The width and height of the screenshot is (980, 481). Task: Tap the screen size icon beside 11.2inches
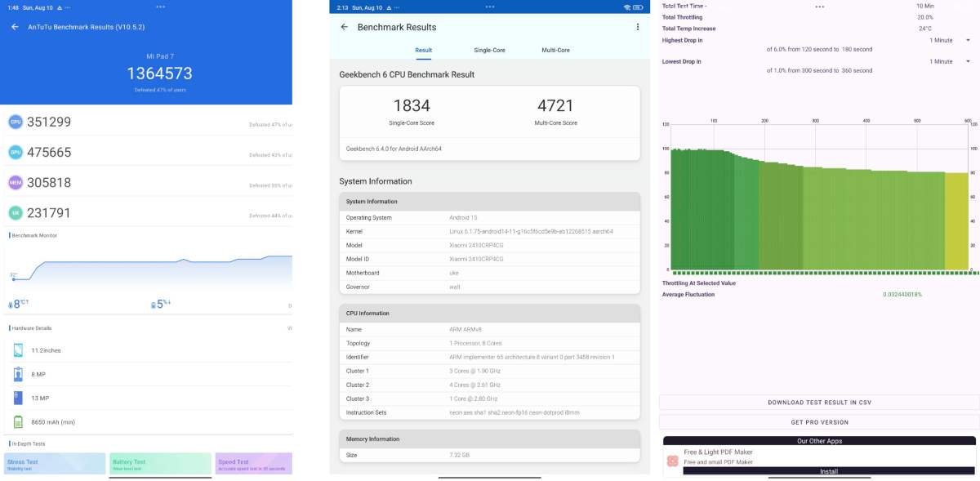(x=18, y=350)
